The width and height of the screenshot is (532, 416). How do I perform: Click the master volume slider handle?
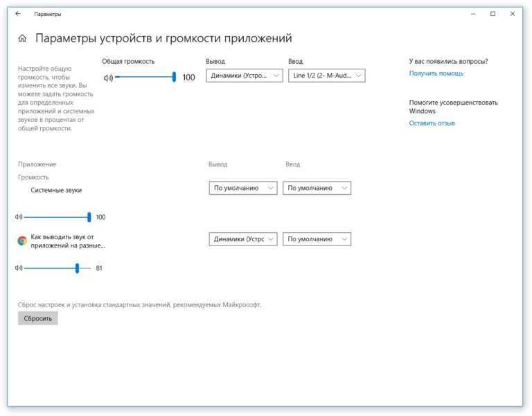click(x=174, y=77)
